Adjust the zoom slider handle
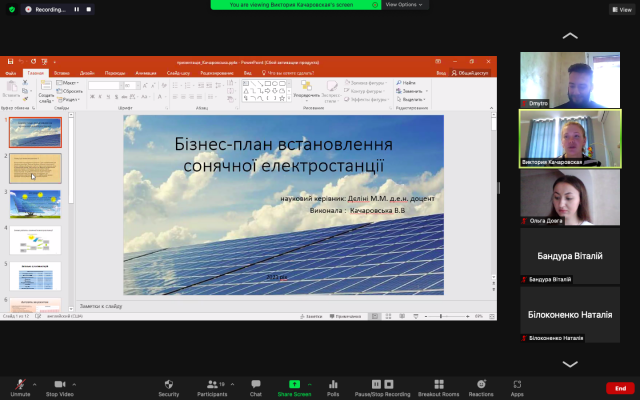This screenshot has height=400, width=640. [441, 316]
